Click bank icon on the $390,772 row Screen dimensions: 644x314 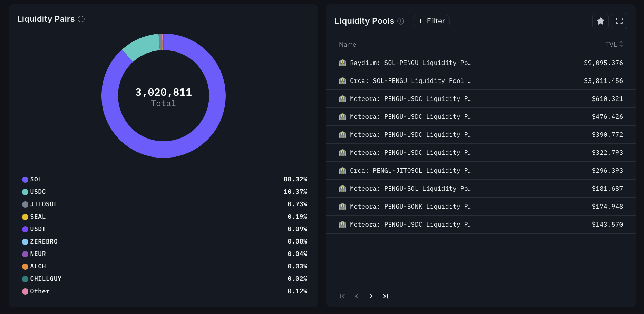coord(342,135)
